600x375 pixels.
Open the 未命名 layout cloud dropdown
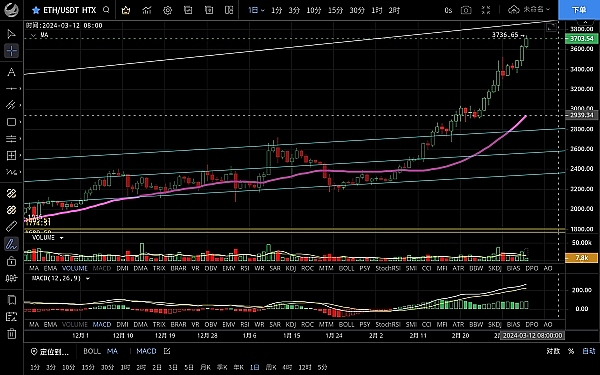(x=529, y=10)
